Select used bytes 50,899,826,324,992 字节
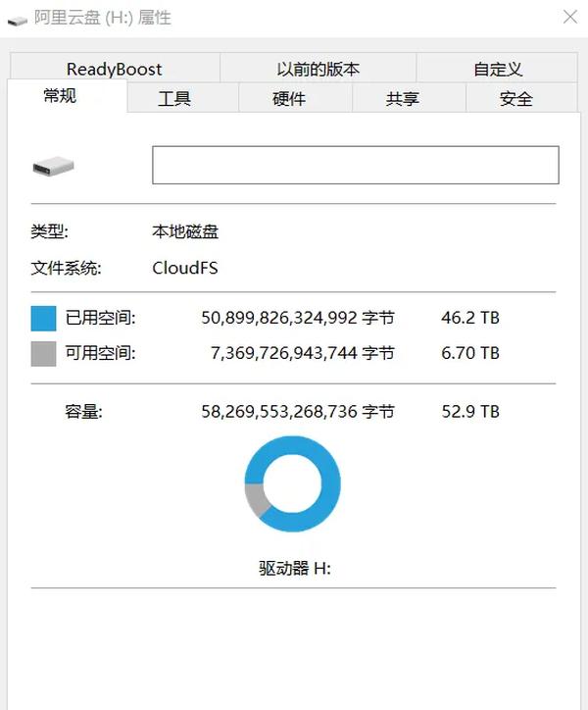 tap(298, 318)
